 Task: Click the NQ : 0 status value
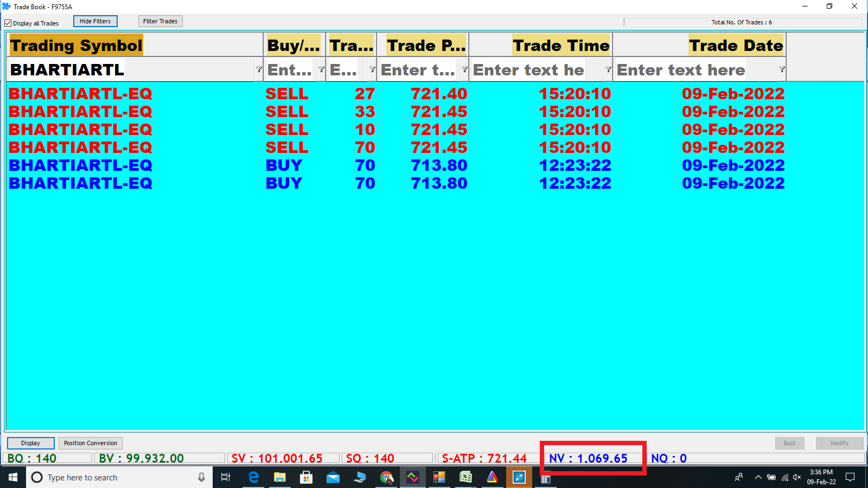tap(669, 458)
